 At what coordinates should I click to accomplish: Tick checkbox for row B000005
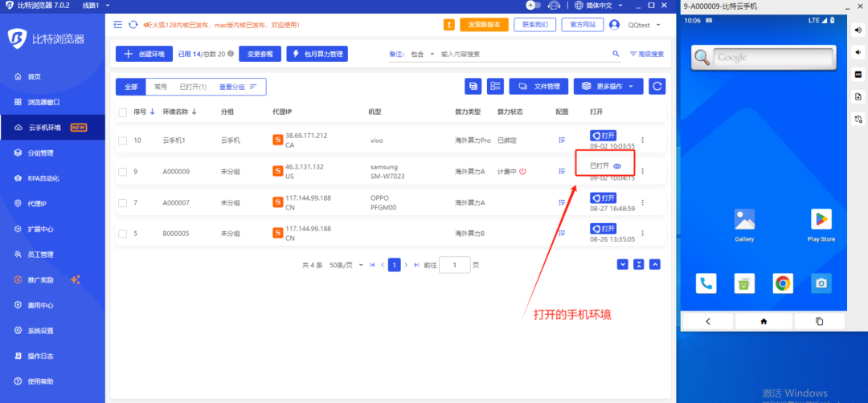(122, 234)
